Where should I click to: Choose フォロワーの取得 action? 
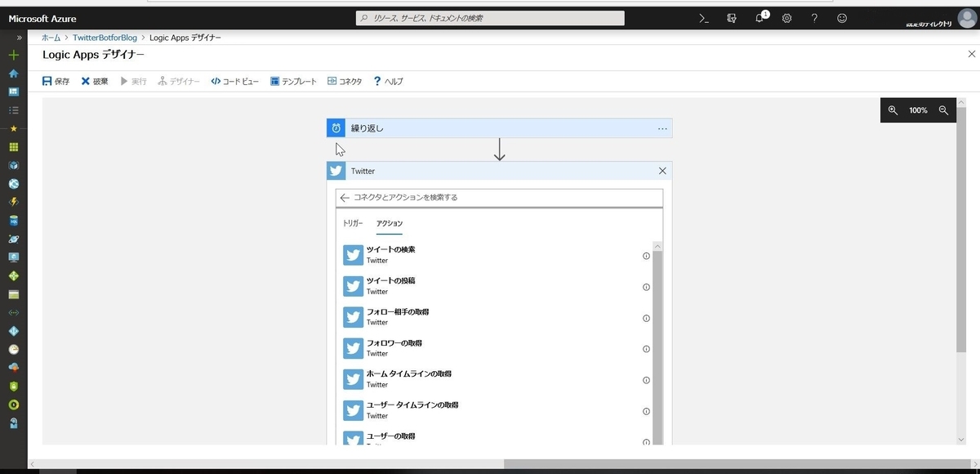tap(494, 348)
